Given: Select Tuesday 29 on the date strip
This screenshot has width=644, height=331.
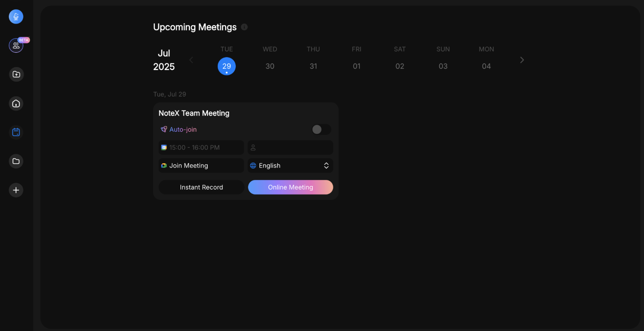Looking at the screenshot, I should coord(226,66).
